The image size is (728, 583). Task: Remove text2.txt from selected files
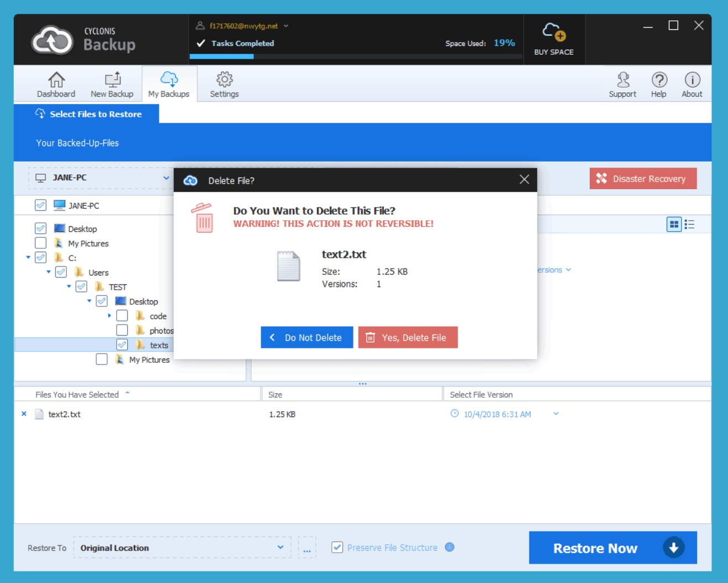[x=24, y=414]
